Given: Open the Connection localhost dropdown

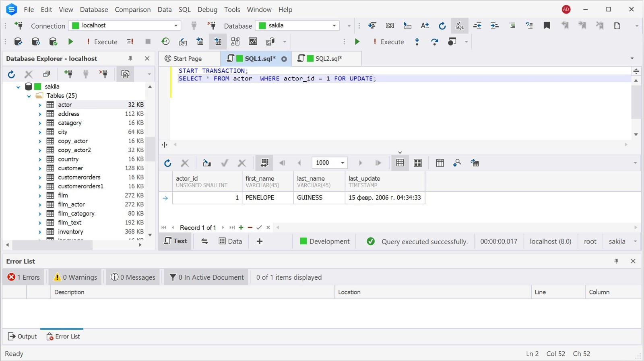Looking at the screenshot, I should coord(176,26).
